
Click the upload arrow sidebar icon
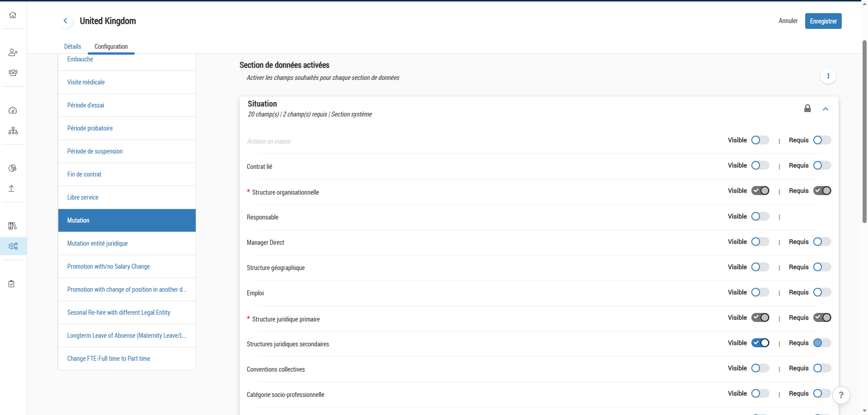[x=12, y=188]
